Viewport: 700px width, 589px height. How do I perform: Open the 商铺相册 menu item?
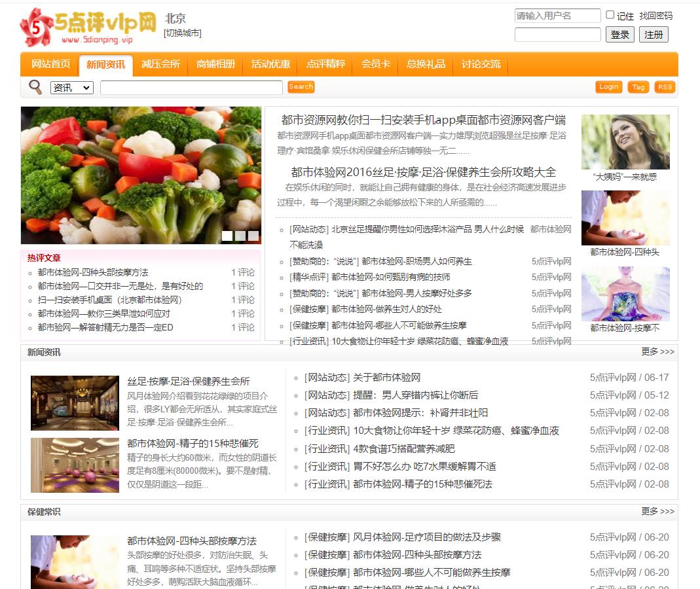215,65
